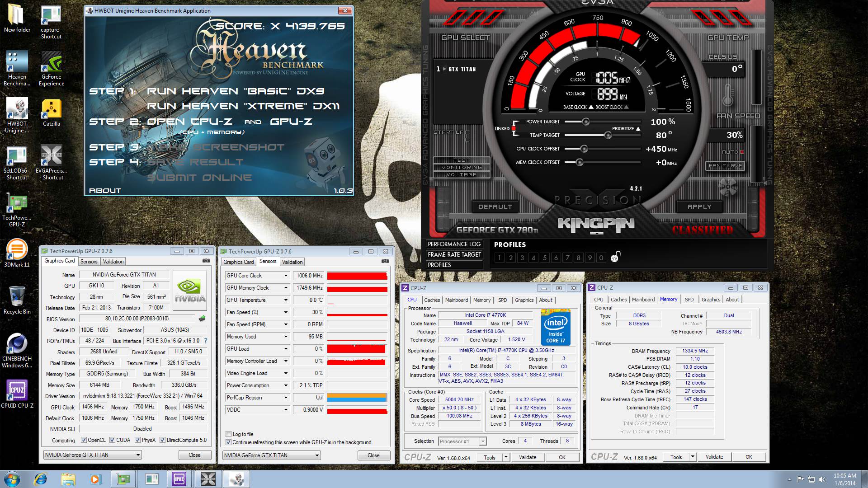Toggle the CUDA checkbox in GPU-Z
The height and width of the screenshot is (488, 868).
click(112, 440)
